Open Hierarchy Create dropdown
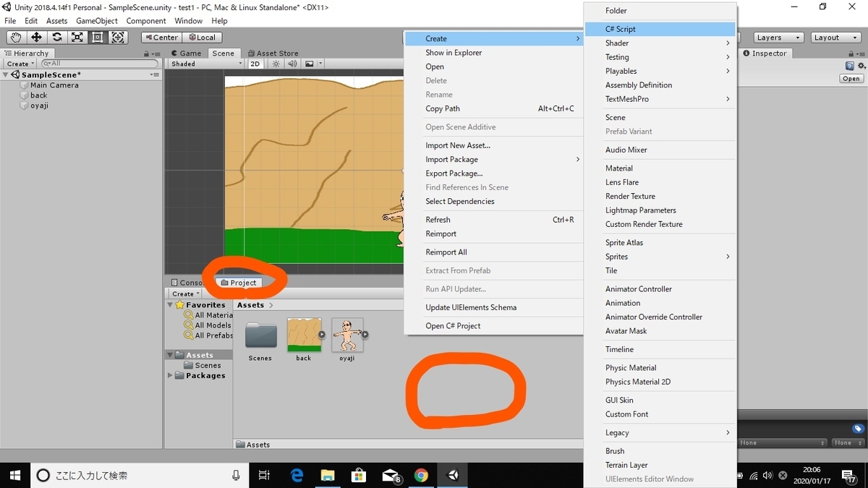Image resolution: width=868 pixels, height=488 pixels. (x=20, y=64)
